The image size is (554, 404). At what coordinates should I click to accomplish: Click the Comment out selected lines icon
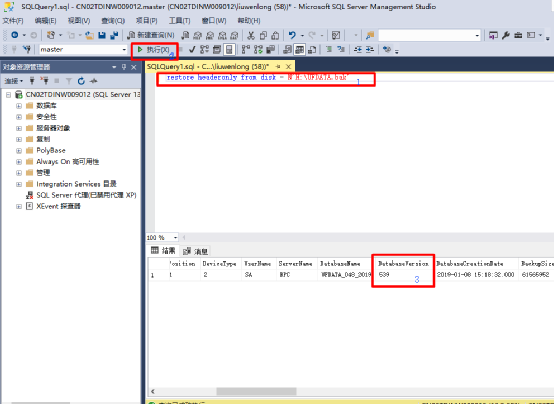point(329,49)
